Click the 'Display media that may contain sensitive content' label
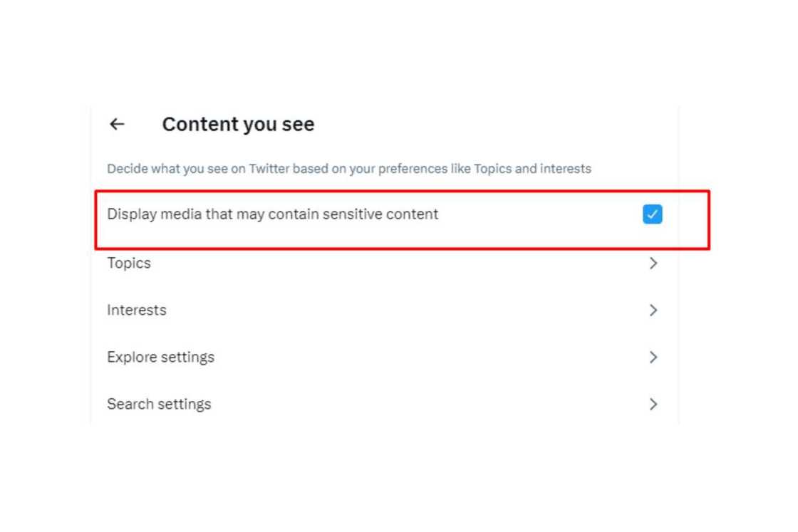 click(272, 214)
